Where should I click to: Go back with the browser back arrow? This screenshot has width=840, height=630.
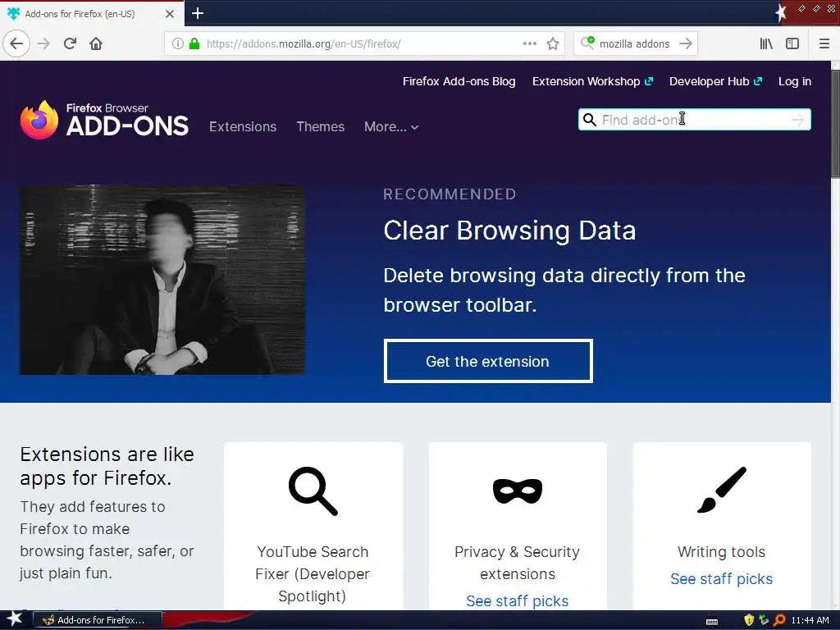(16, 43)
